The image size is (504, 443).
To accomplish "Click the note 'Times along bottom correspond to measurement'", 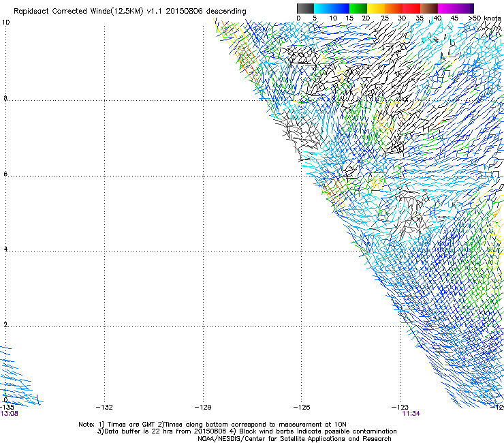I will 243,425.
